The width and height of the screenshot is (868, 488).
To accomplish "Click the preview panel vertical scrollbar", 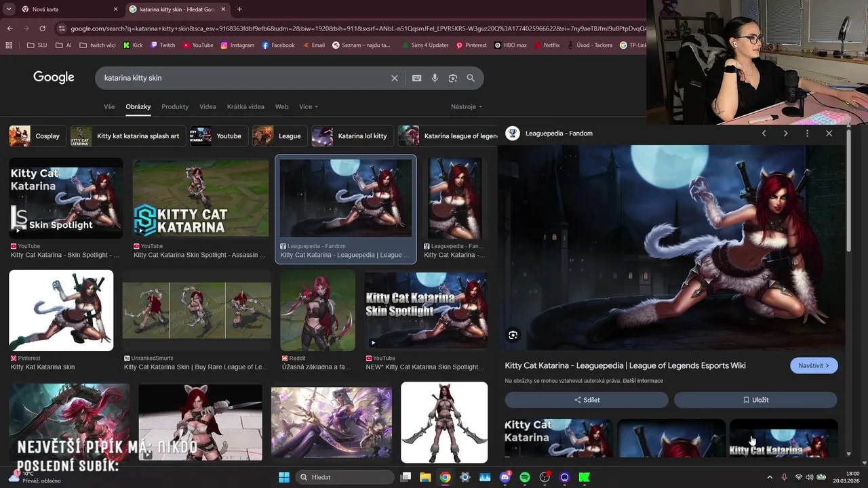I will (x=849, y=192).
